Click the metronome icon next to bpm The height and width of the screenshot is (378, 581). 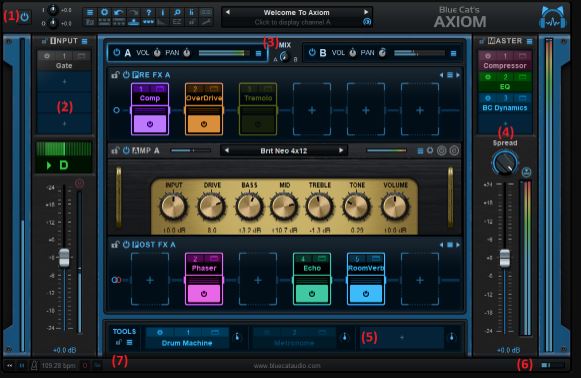(34, 366)
